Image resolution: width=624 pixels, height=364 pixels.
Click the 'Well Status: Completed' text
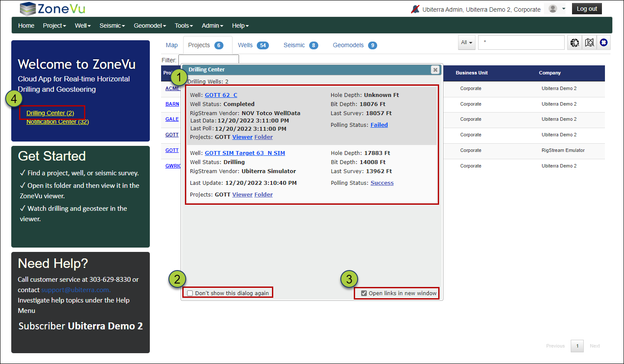click(x=222, y=104)
